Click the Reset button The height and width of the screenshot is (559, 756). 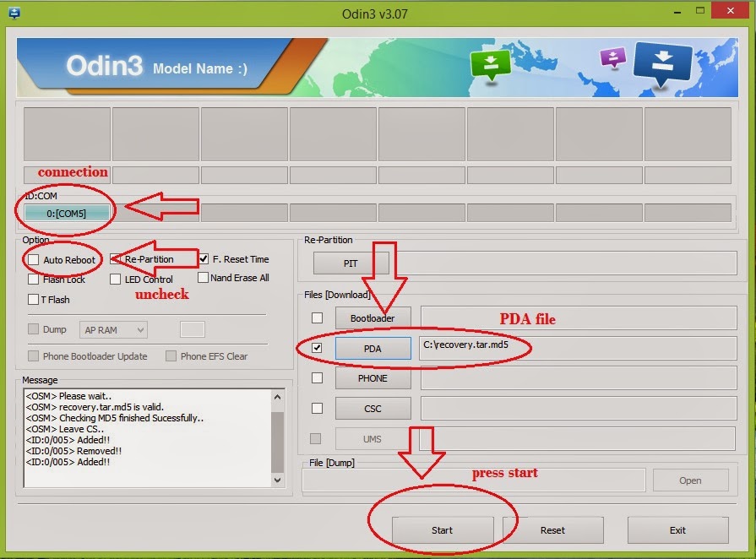coord(552,530)
